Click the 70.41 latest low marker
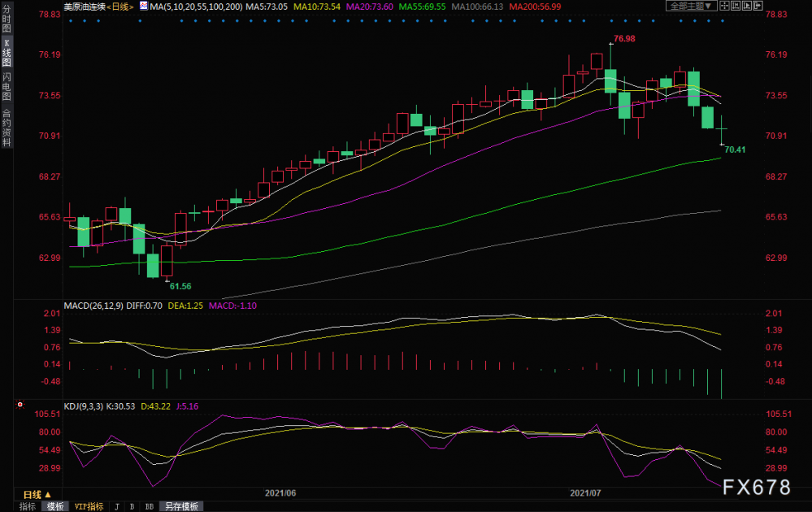The image size is (812, 512). [735, 150]
